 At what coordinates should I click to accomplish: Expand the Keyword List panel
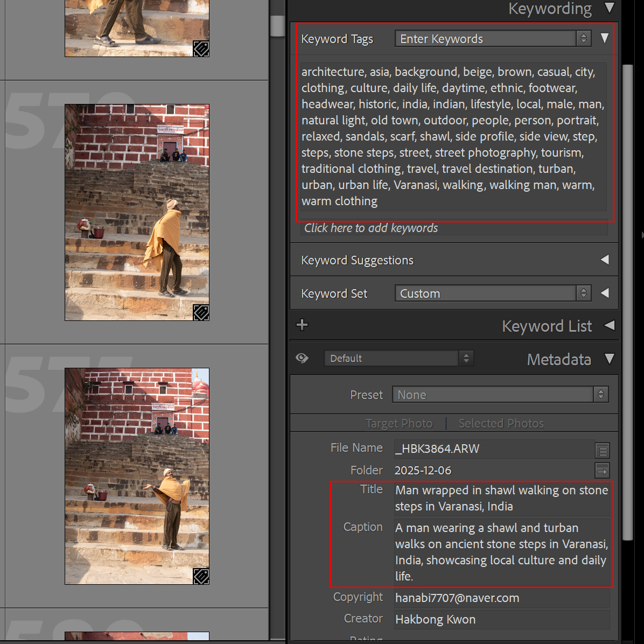[609, 326]
